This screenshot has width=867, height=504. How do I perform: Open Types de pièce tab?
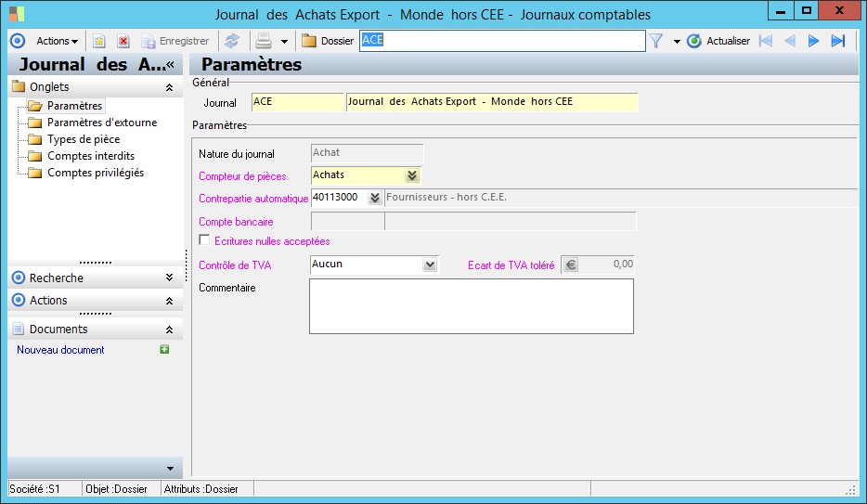(84, 139)
